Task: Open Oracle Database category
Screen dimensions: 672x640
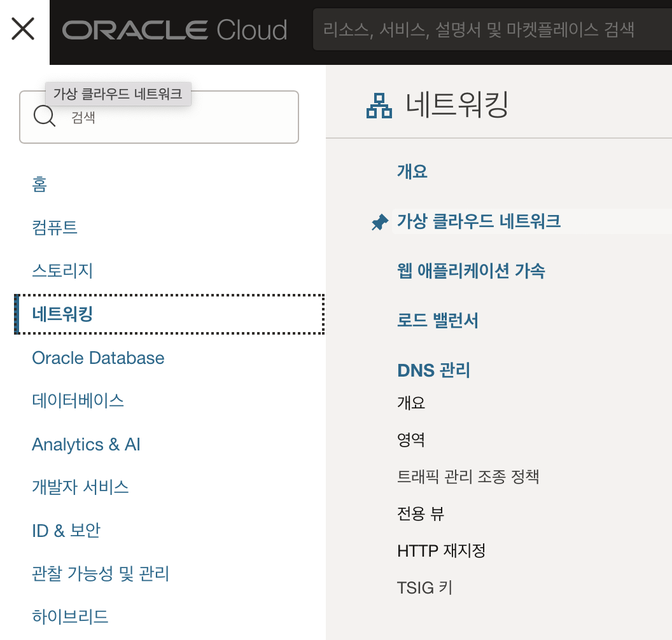Action: 98,358
